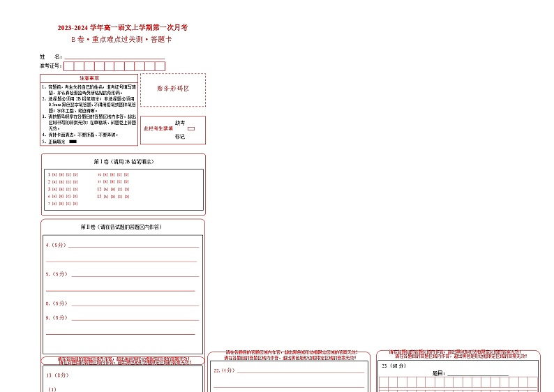Click the 第II卷 section heading
554x392 pixels.
click(121, 227)
